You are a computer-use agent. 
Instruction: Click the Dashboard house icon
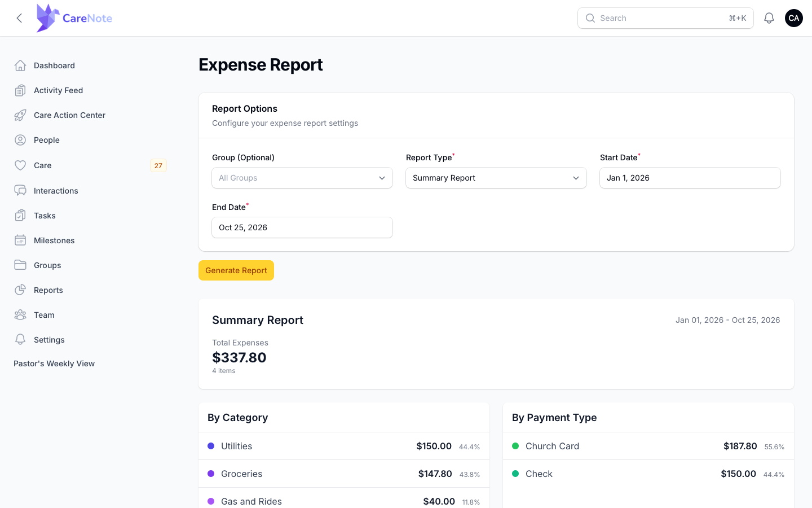[x=20, y=65]
